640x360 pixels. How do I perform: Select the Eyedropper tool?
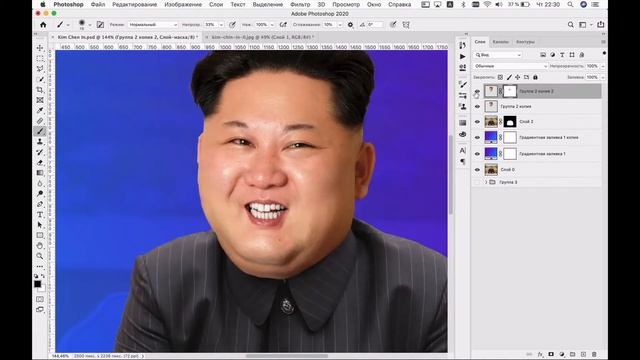pos(40,110)
